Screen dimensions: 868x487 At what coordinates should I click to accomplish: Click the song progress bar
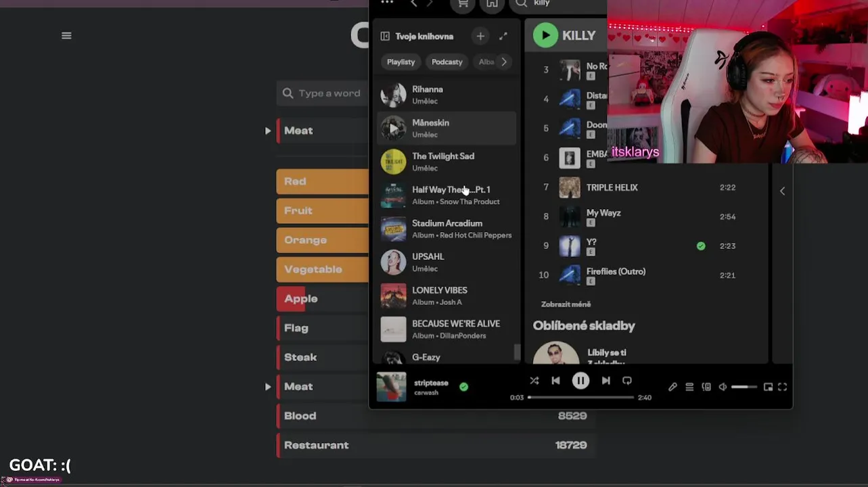pyautogui.click(x=580, y=398)
